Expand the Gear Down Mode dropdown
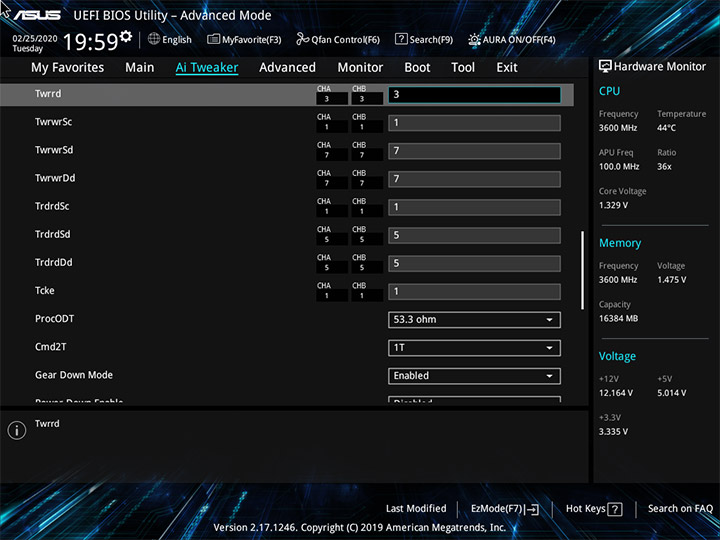The height and width of the screenshot is (540, 720). pos(474,376)
